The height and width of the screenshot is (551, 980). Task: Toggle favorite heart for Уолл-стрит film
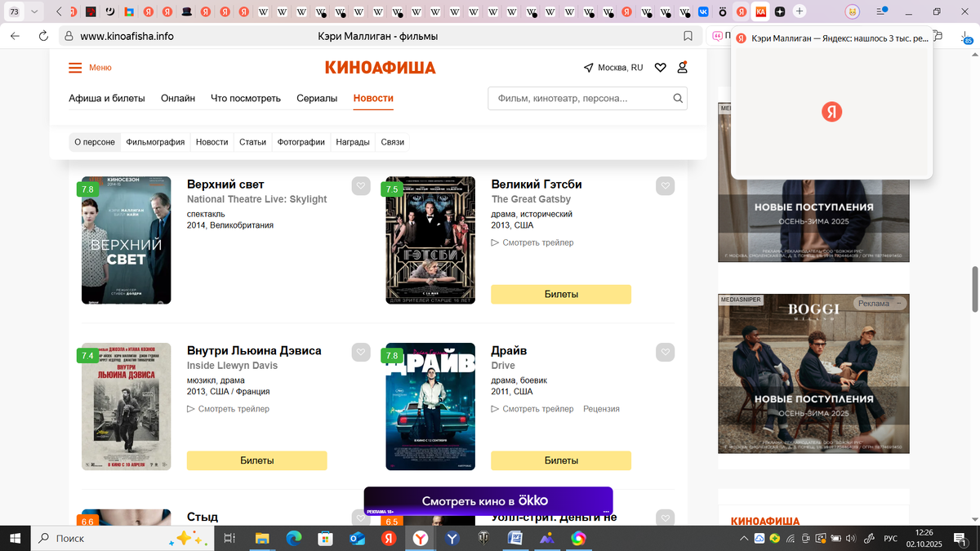(666, 518)
